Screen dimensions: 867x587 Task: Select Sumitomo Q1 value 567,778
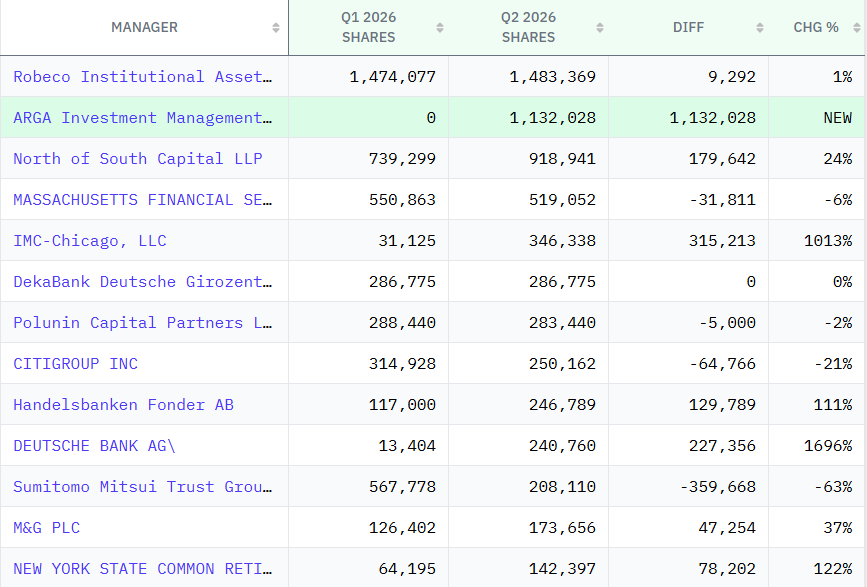[x=402, y=486]
